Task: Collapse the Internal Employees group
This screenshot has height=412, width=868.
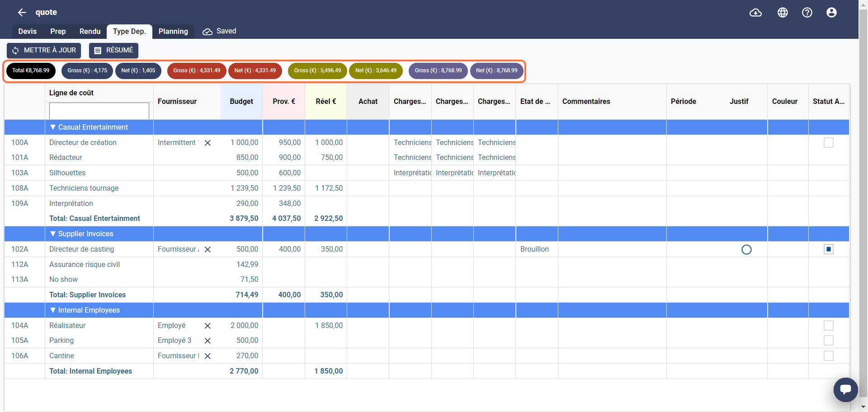Action: pyautogui.click(x=53, y=310)
